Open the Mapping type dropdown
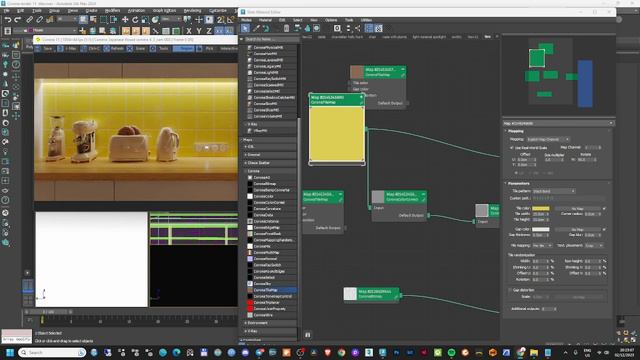This screenshot has width=640, height=360. pos(548,139)
